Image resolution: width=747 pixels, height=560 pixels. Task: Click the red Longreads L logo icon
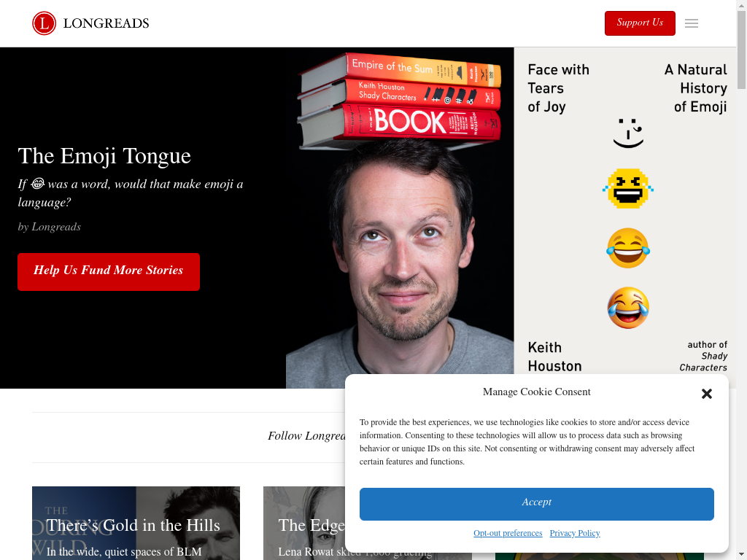click(x=44, y=23)
